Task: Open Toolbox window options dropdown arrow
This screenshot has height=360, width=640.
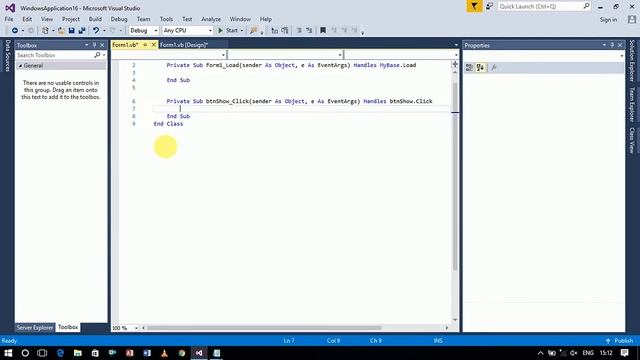Action: click(x=87, y=45)
